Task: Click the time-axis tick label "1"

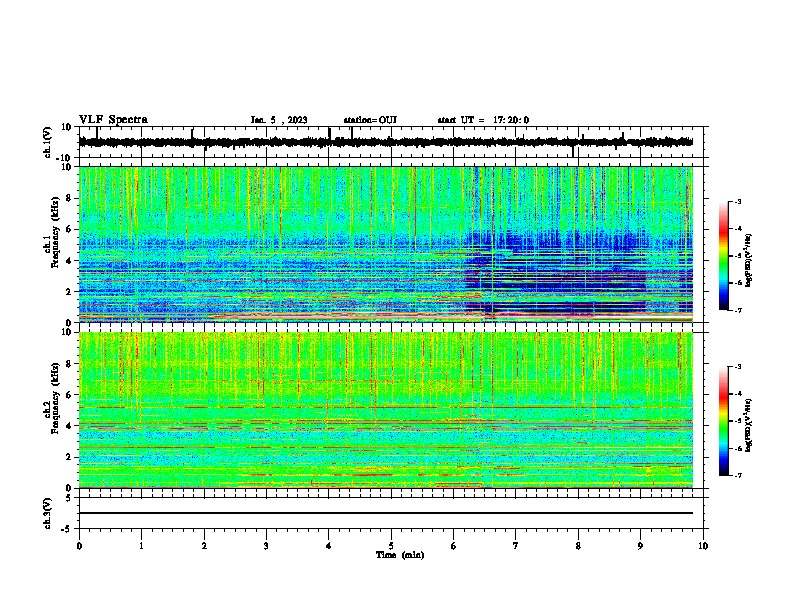Action: [141, 546]
